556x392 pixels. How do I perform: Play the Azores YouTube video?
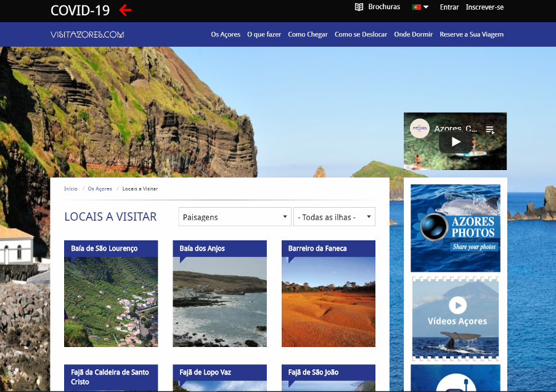(455, 142)
